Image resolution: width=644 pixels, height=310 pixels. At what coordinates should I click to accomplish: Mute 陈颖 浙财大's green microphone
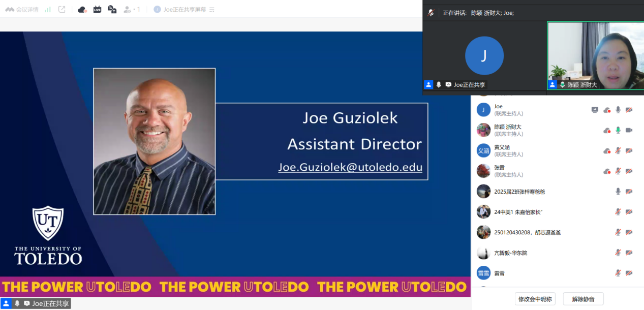(618, 130)
